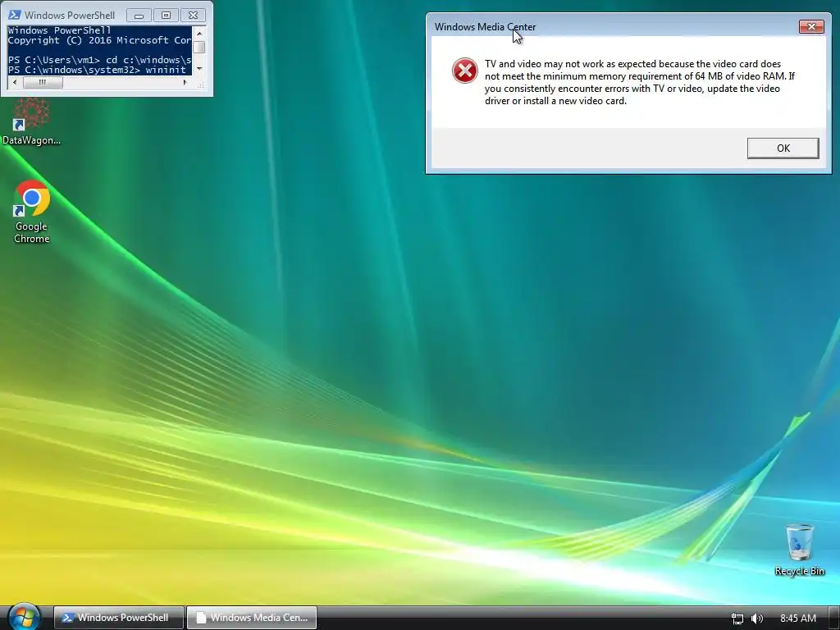Open the volume speaker tray icon
Viewport: 840px width, 630px height.
[756, 619]
